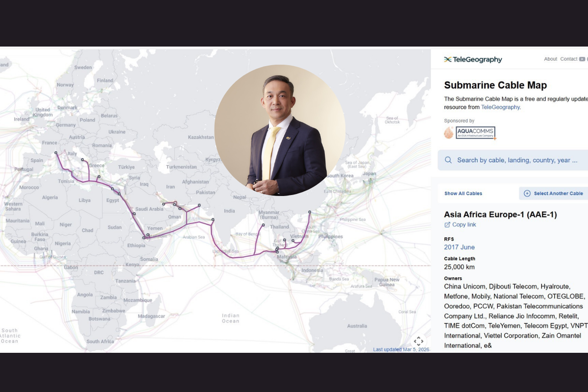Click the circular portrait photo over the map
This screenshot has height=392, width=588.
(x=280, y=130)
